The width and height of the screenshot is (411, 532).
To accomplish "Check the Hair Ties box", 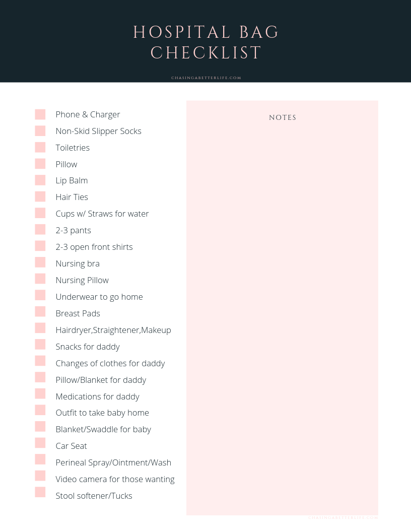I will [40, 196].
